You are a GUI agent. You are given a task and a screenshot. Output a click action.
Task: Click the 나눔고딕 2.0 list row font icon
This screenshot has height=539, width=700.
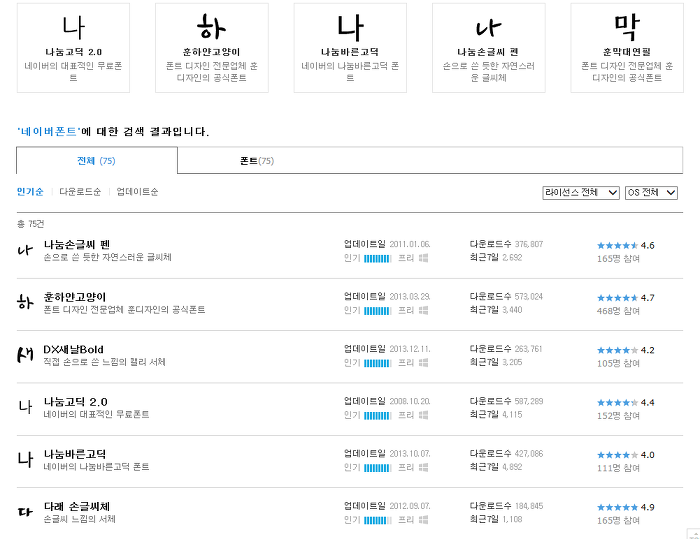click(x=25, y=407)
